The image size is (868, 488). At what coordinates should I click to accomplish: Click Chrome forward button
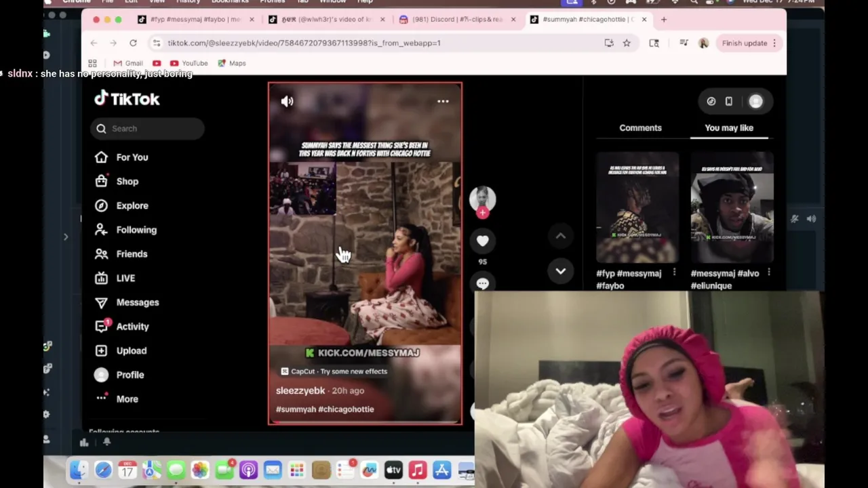[x=113, y=43]
